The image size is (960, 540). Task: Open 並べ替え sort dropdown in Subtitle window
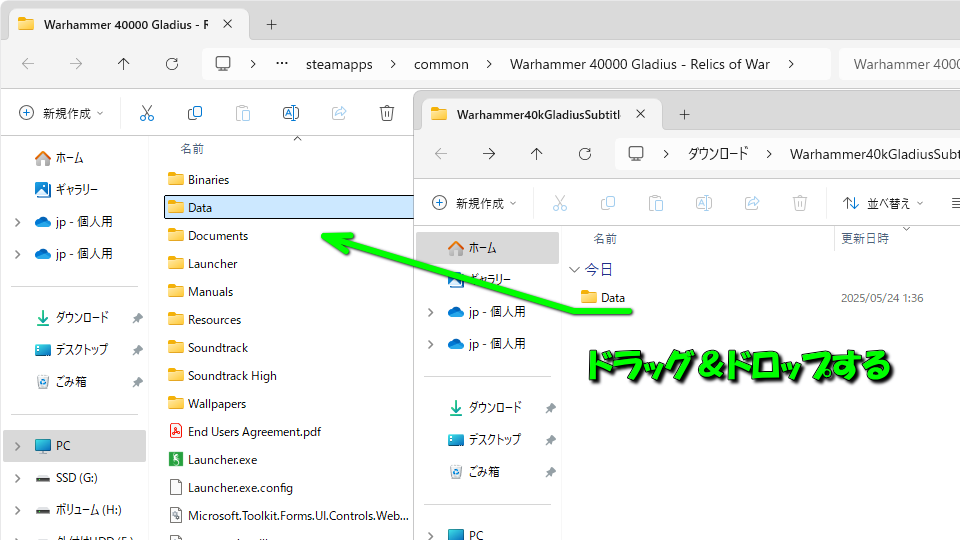tap(883, 203)
